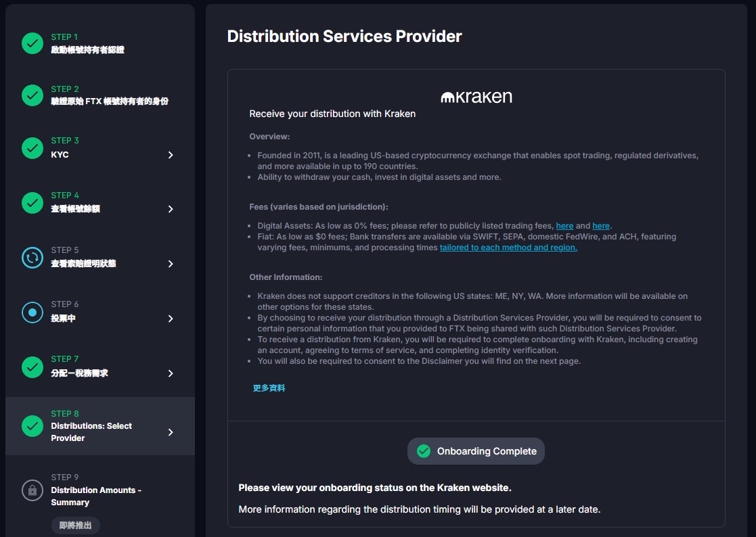Click the 即將推出 badge under Step 9
The height and width of the screenshot is (537, 756).
point(76,526)
